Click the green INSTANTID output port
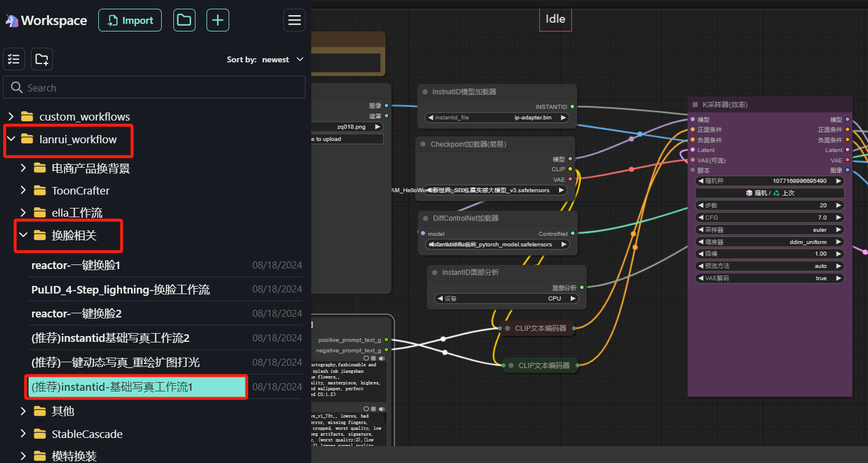Viewport: 868px width, 463px height. click(x=572, y=107)
